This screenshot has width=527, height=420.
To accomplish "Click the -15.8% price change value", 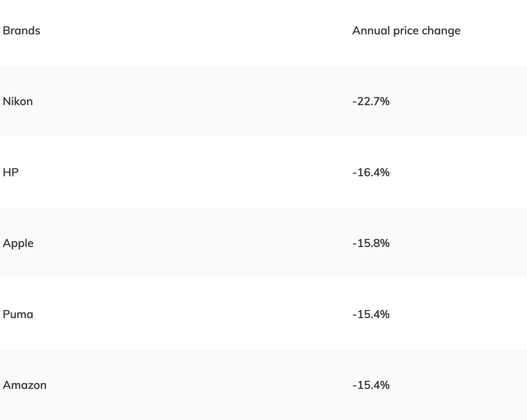I will [371, 243].
